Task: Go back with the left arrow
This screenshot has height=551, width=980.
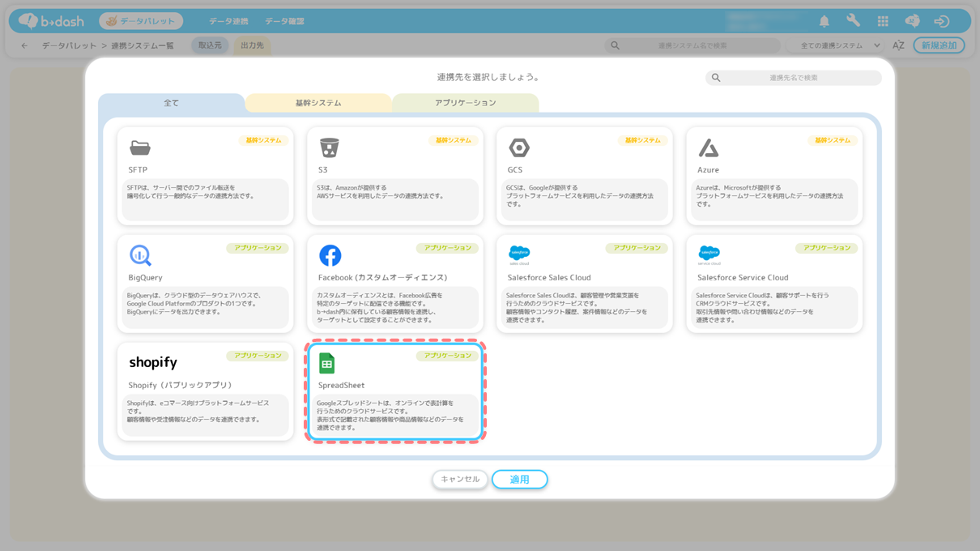Action: point(24,45)
